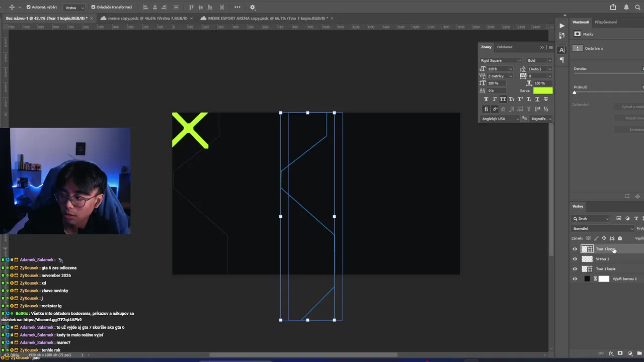Switch to MEME ESPORT ARENA copy.psdc tab
Viewport: 644px width, 362px height.
pyautogui.click(x=268, y=18)
